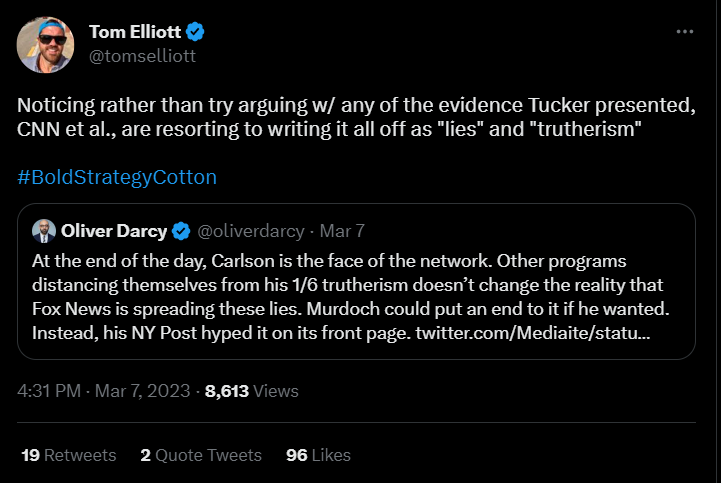
Task: Open Oliver Darcy's name in quoted tweet
Action: (x=115, y=232)
